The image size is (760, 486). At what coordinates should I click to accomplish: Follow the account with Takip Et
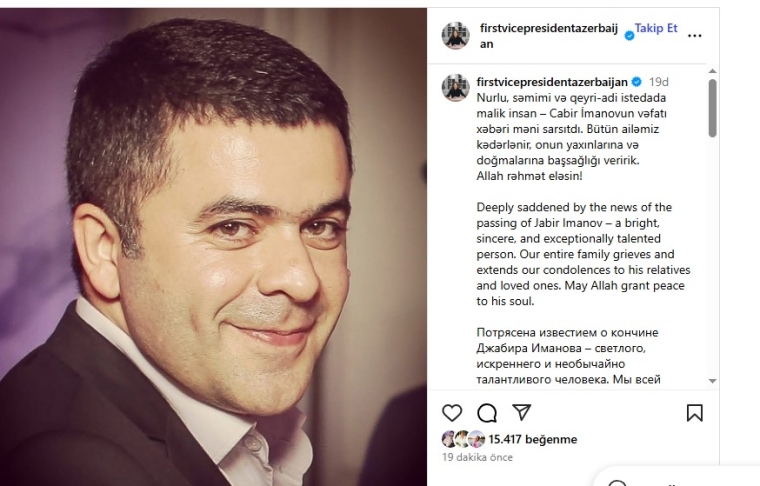pos(656,28)
